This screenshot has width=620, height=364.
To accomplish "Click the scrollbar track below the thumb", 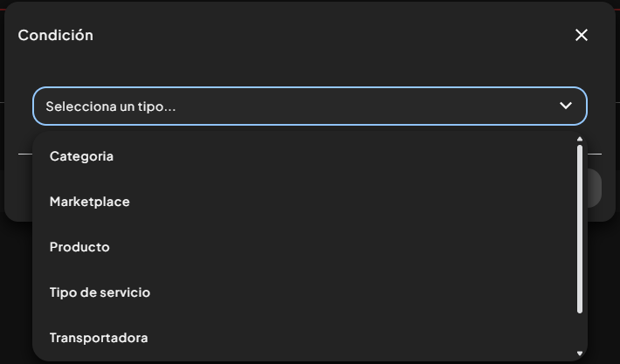I will click(580, 332).
